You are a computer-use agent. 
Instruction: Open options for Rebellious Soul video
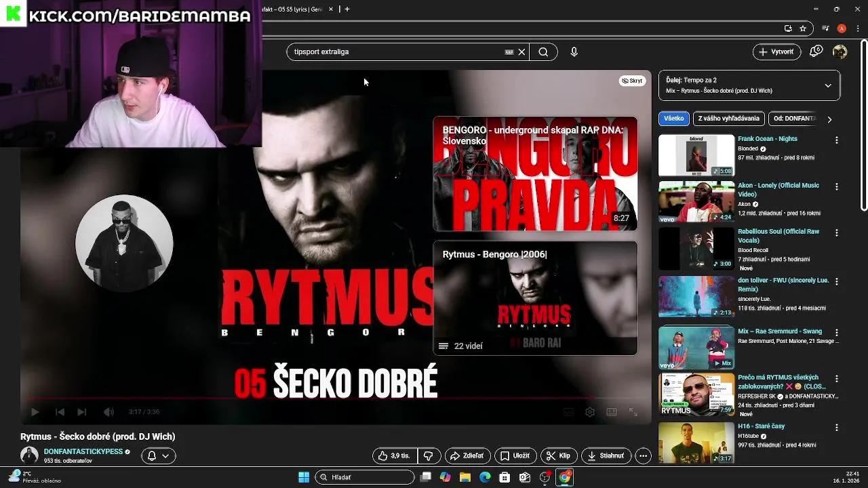point(837,232)
